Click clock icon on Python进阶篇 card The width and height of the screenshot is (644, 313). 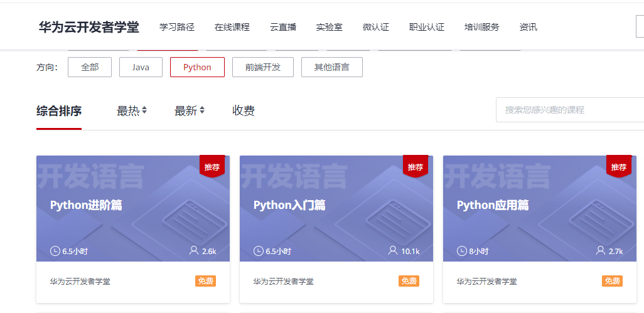[x=55, y=251]
